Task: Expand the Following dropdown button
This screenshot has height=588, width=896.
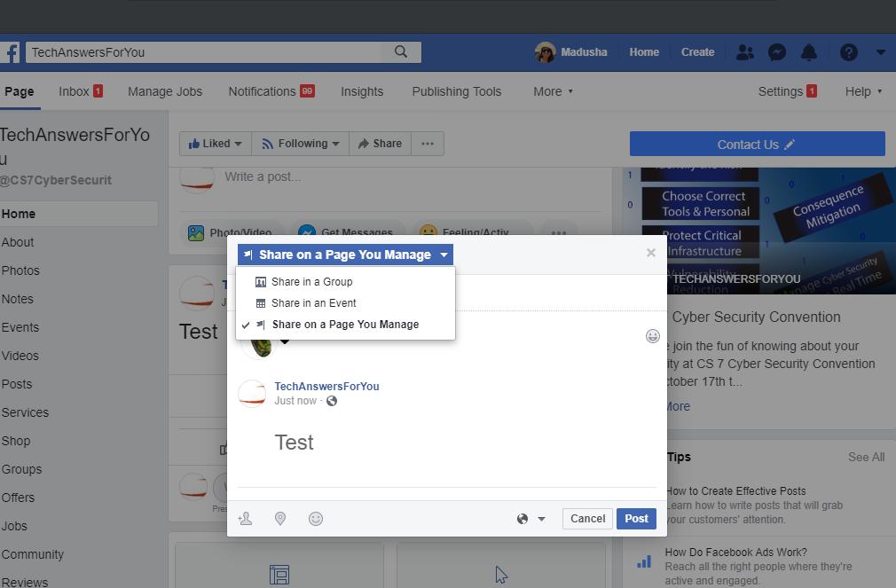Action: pos(300,144)
